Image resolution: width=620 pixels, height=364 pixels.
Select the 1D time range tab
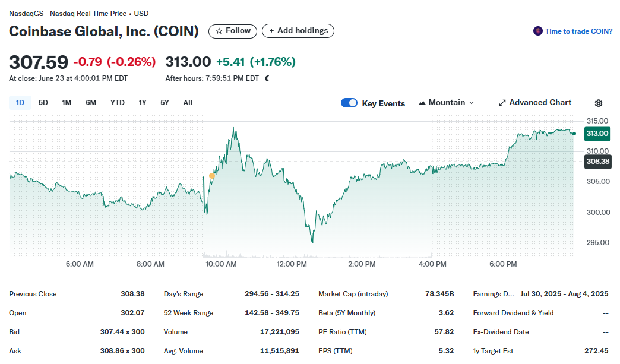[x=20, y=103]
